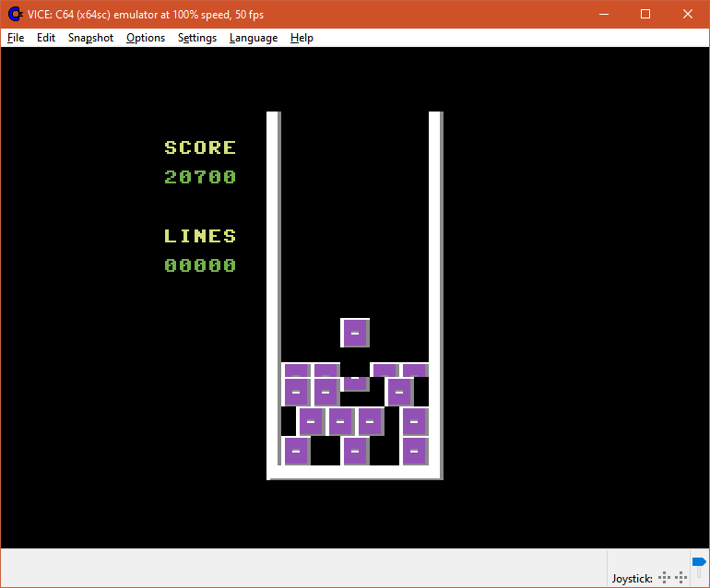This screenshot has height=588, width=710.
Task: Maximize the VICE emulator window
Action: [x=645, y=15]
